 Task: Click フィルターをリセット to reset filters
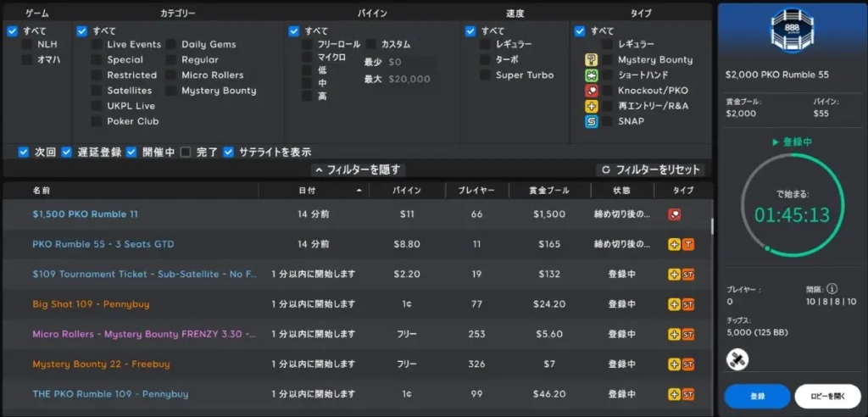click(x=651, y=170)
